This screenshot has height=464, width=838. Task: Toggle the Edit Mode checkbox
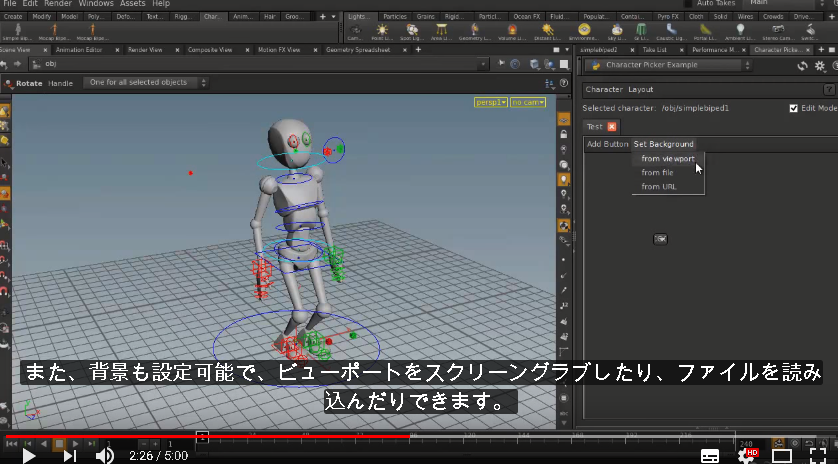click(794, 108)
